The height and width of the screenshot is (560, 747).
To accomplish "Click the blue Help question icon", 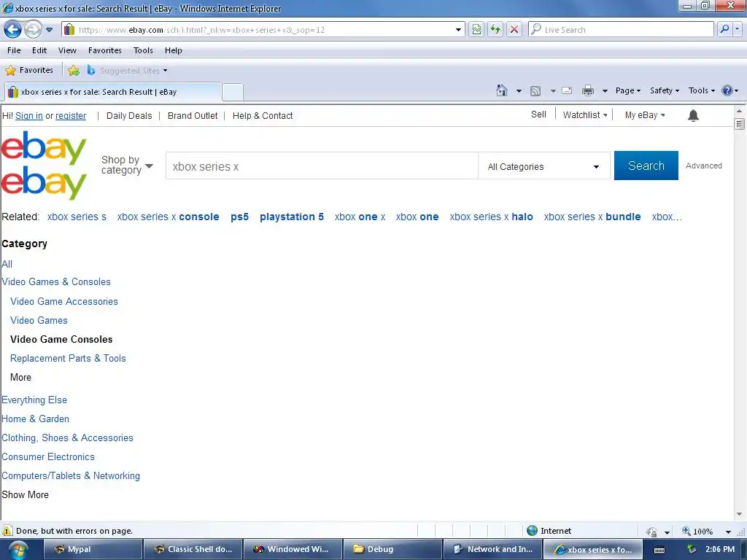I will click(x=727, y=90).
